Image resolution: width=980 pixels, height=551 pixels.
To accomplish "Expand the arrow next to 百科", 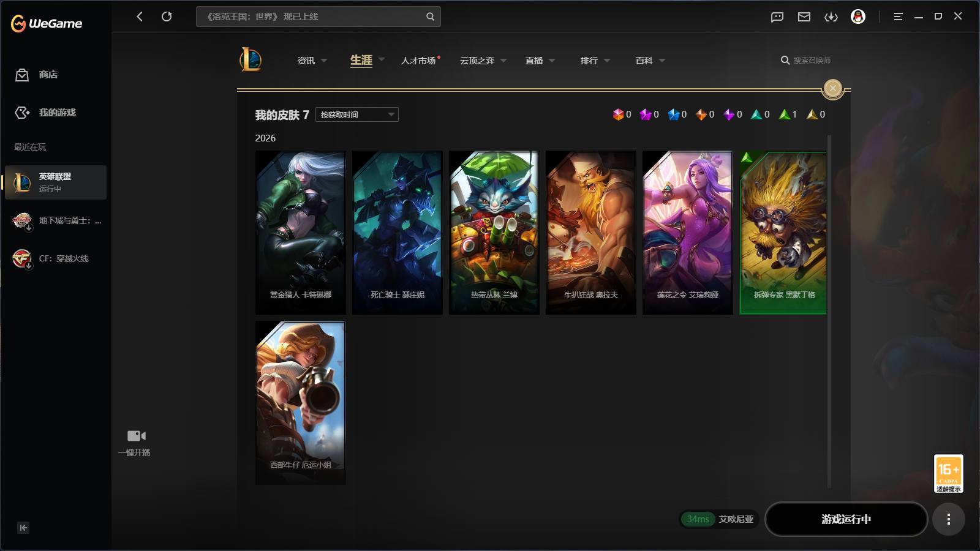I will (x=662, y=61).
